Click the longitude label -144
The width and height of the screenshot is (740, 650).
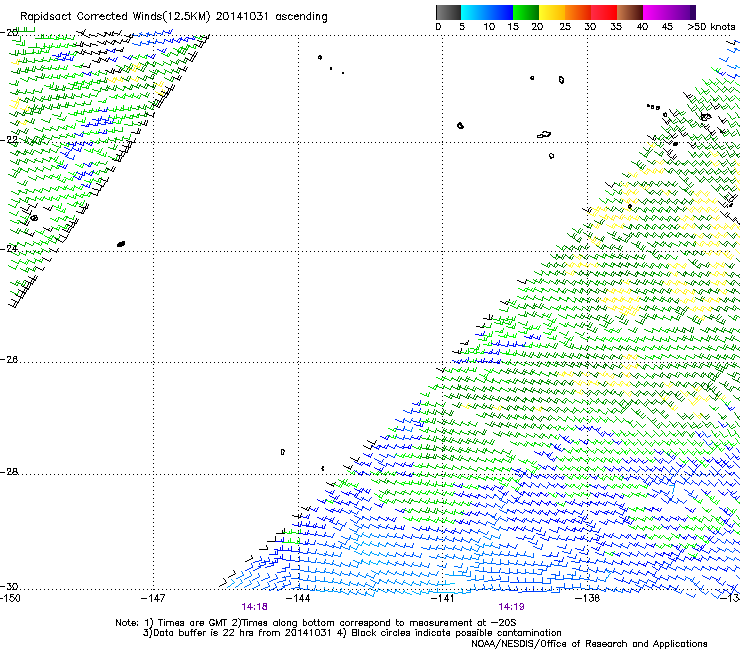[x=298, y=598]
